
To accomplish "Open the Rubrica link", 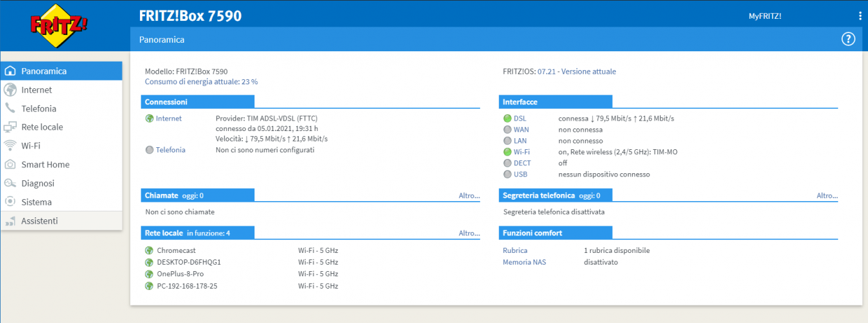I will [x=515, y=250].
